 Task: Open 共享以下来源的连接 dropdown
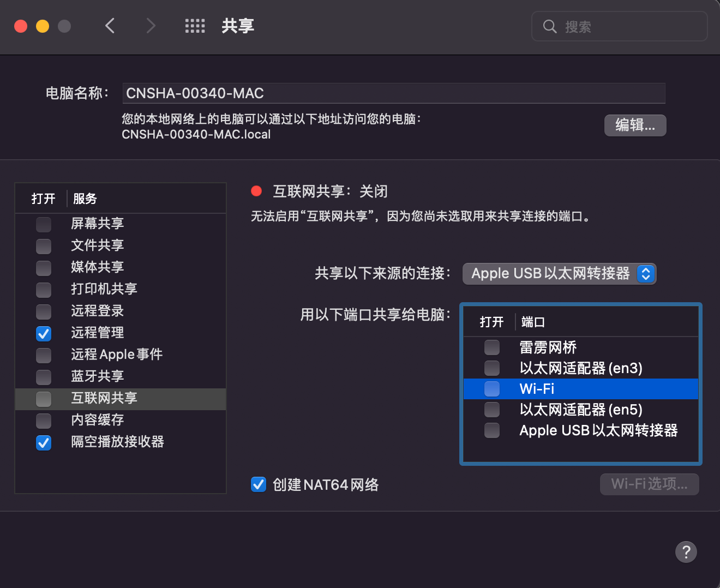pyautogui.click(x=559, y=273)
